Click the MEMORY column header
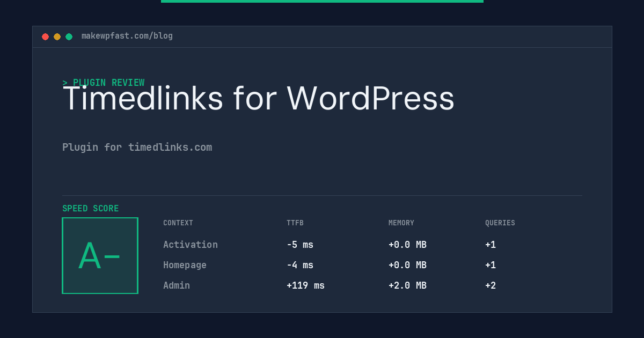Image resolution: width=644 pixels, height=338 pixels. pyautogui.click(x=401, y=223)
